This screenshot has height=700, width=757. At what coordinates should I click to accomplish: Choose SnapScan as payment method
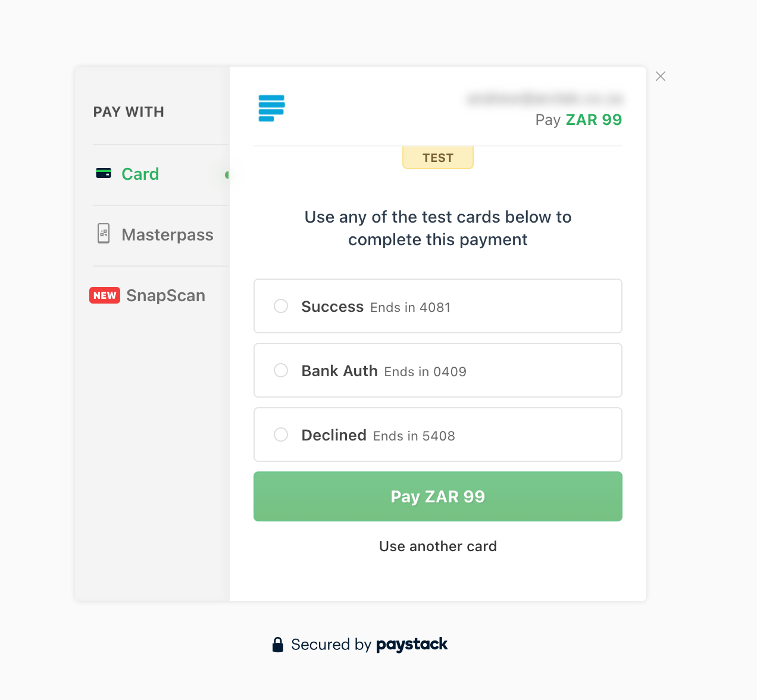pyautogui.click(x=165, y=295)
